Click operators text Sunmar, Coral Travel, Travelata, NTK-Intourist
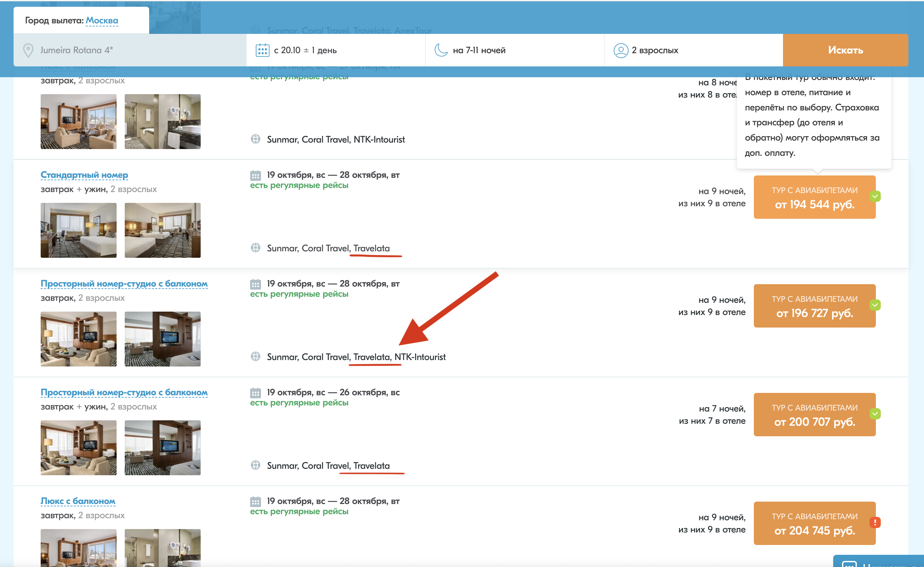The width and height of the screenshot is (924, 567). (x=356, y=357)
